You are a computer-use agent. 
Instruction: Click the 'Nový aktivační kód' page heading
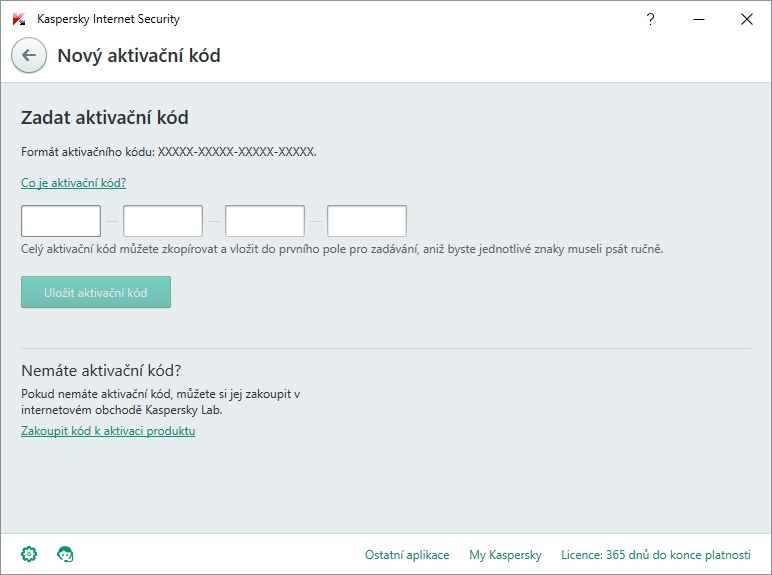point(139,56)
